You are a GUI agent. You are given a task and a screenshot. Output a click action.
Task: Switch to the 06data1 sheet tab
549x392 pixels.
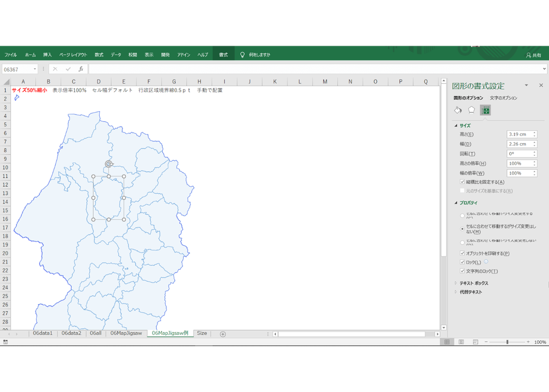tap(43, 333)
